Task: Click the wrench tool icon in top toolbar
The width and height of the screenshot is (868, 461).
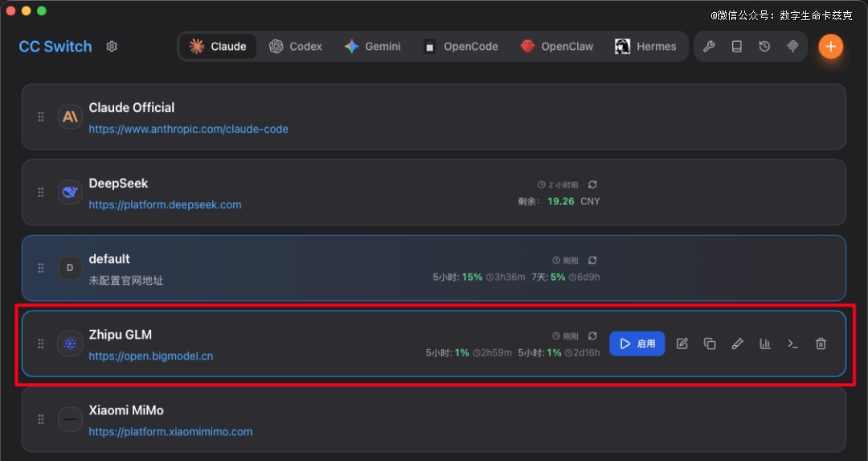Action: click(x=709, y=47)
